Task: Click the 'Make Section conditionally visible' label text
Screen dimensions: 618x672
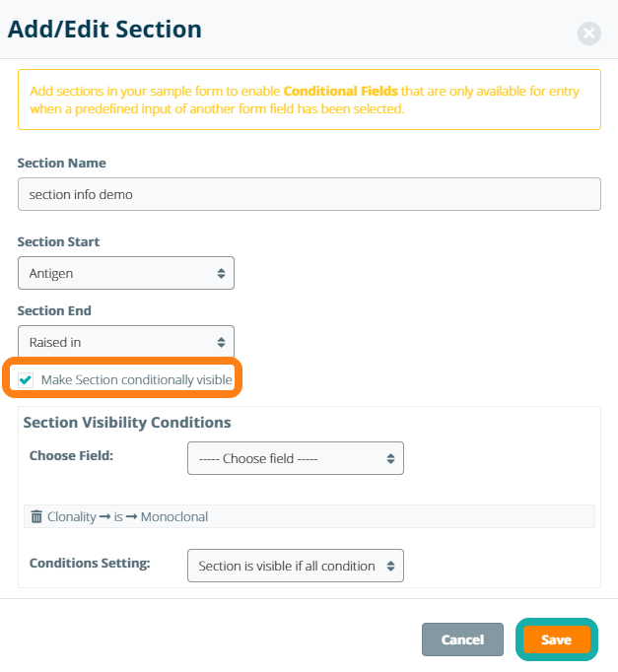Action: (x=136, y=380)
